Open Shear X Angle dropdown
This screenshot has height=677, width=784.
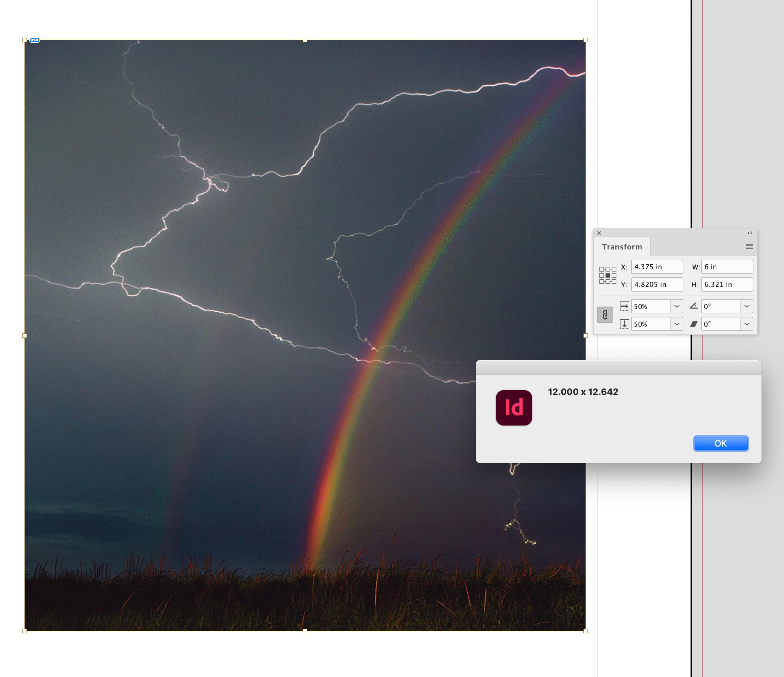pyautogui.click(x=747, y=324)
